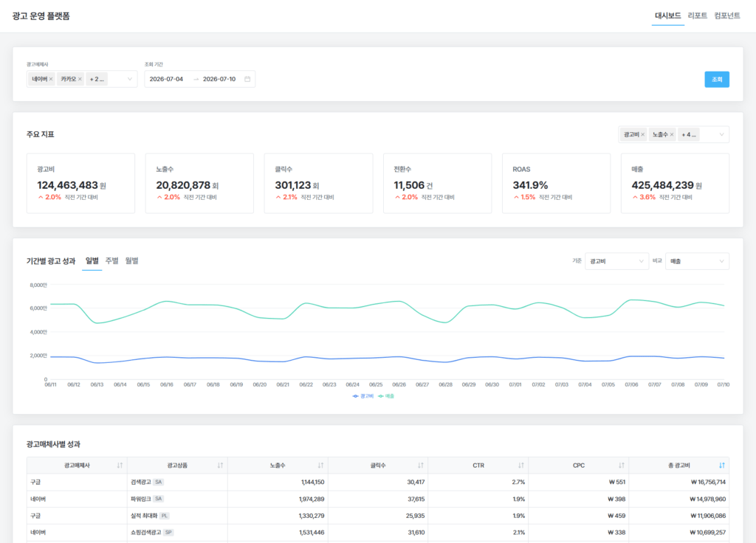Open the 기준 광고비 dropdown

point(616,261)
